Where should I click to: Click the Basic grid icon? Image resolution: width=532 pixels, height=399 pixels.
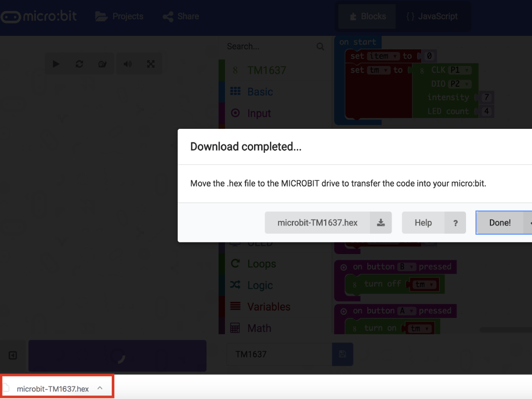pos(235,91)
